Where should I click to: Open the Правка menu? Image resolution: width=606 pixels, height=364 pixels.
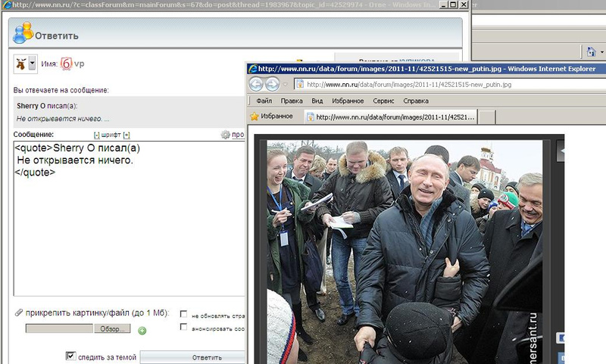[292, 101]
